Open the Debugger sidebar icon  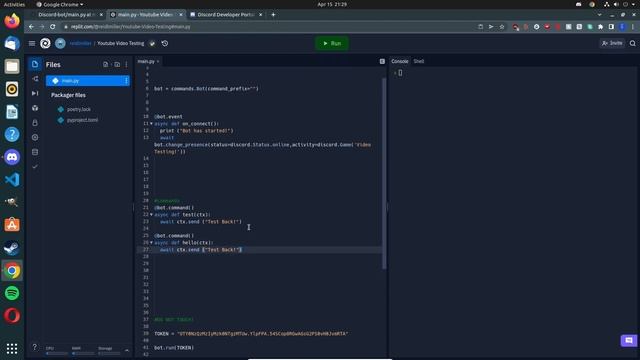pos(35,93)
